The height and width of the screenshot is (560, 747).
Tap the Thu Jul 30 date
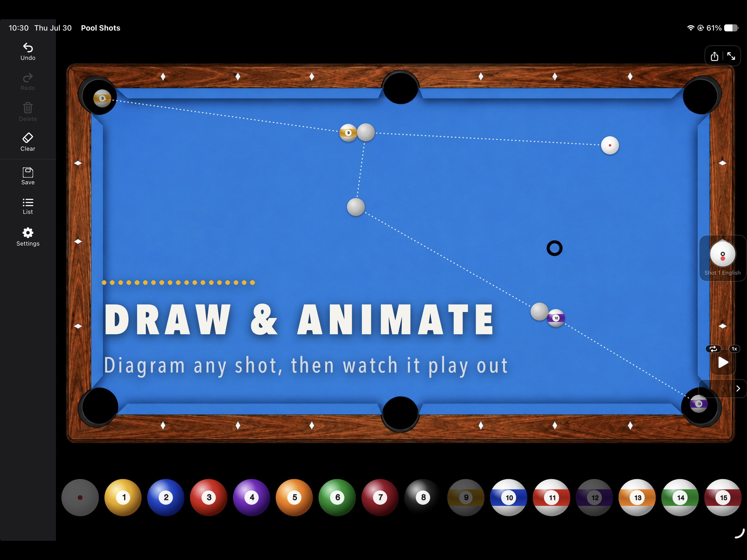[x=53, y=28]
